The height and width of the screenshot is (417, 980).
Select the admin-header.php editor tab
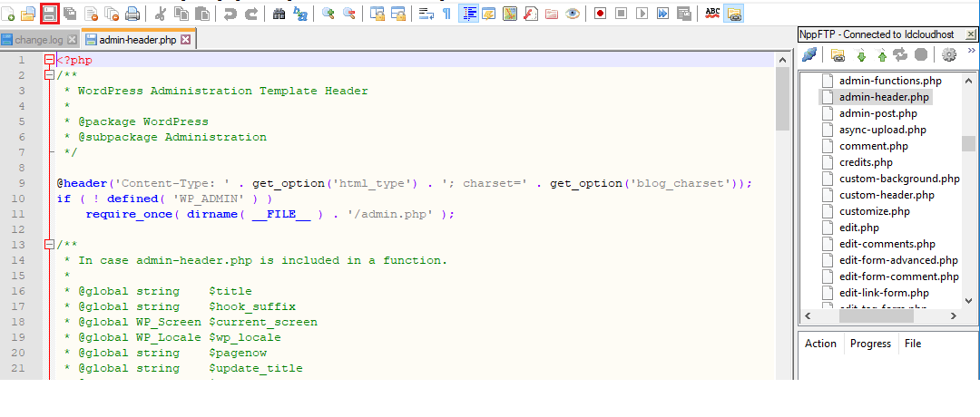pos(138,40)
